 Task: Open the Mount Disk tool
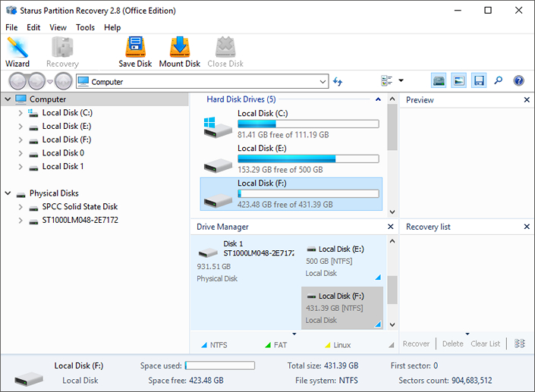(179, 52)
